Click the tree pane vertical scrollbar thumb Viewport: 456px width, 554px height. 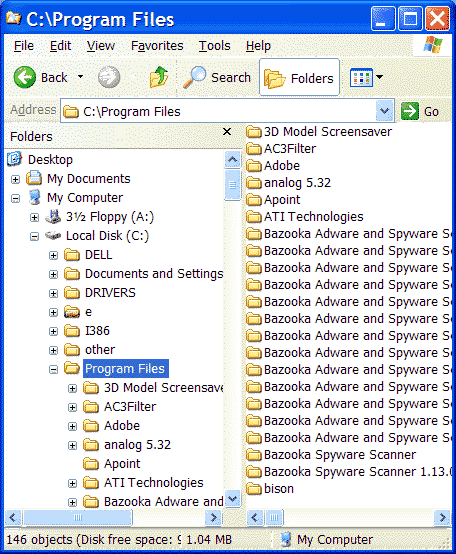pyautogui.click(x=232, y=185)
